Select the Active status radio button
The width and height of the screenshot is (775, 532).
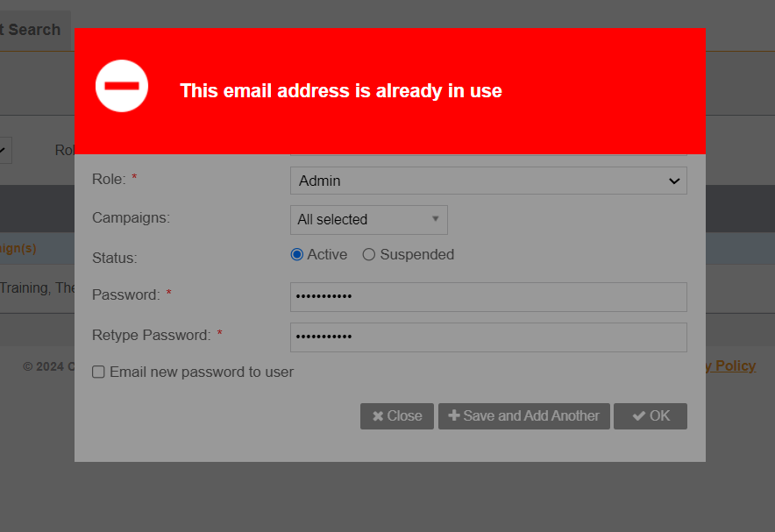296,254
